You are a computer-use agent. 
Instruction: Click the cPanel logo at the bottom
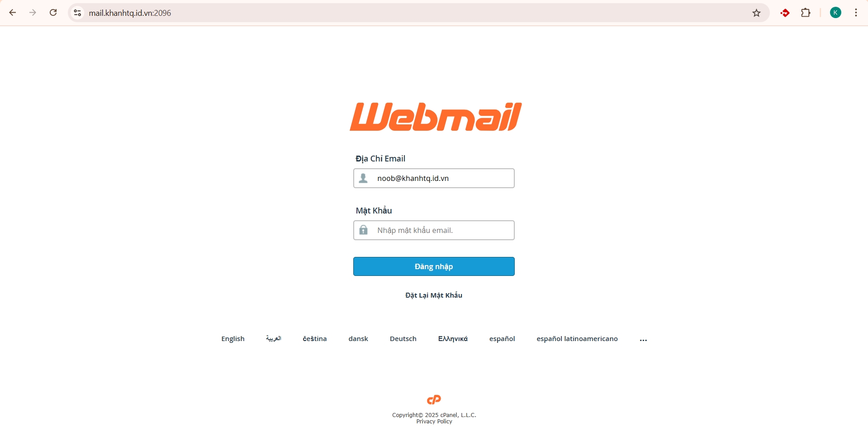[434, 399]
